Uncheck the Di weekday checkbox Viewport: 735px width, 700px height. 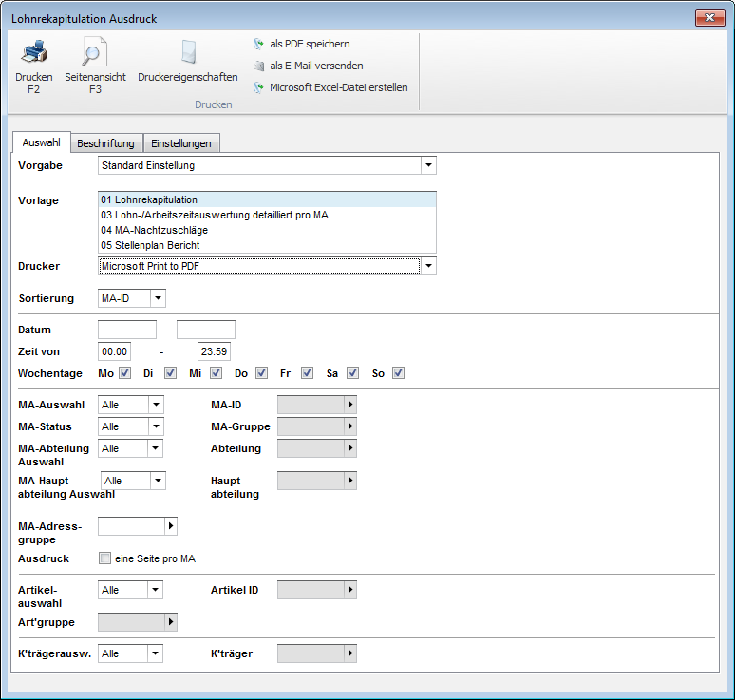(171, 373)
